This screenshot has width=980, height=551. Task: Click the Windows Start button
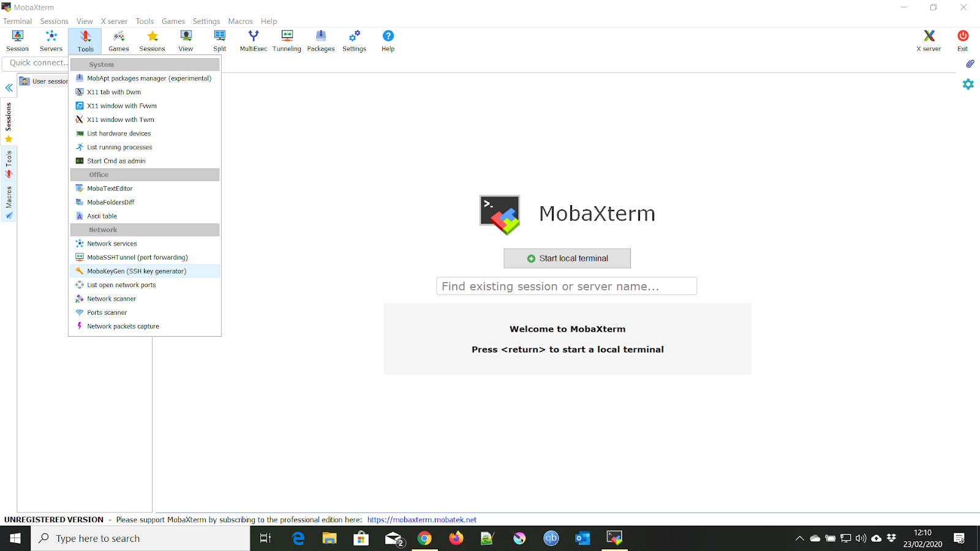15,538
